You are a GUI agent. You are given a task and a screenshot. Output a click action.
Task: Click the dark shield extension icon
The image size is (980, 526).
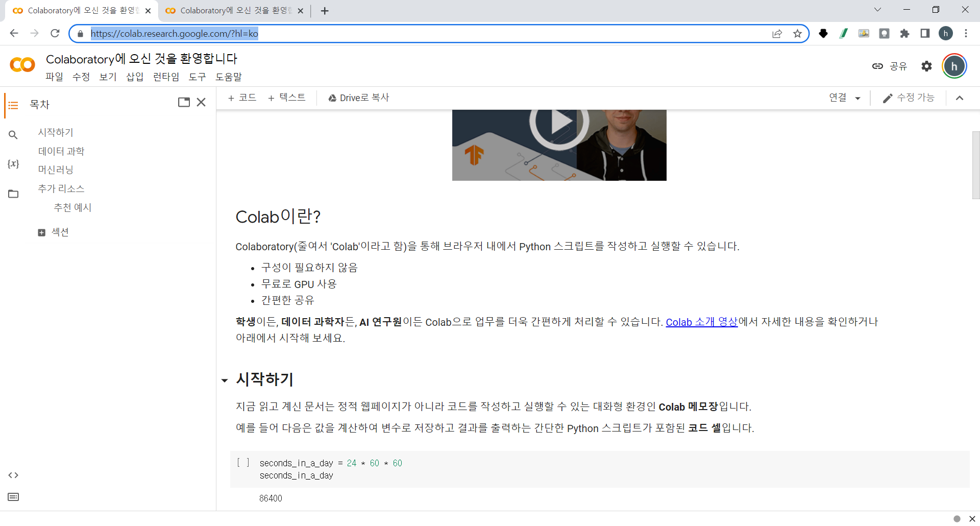(823, 34)
